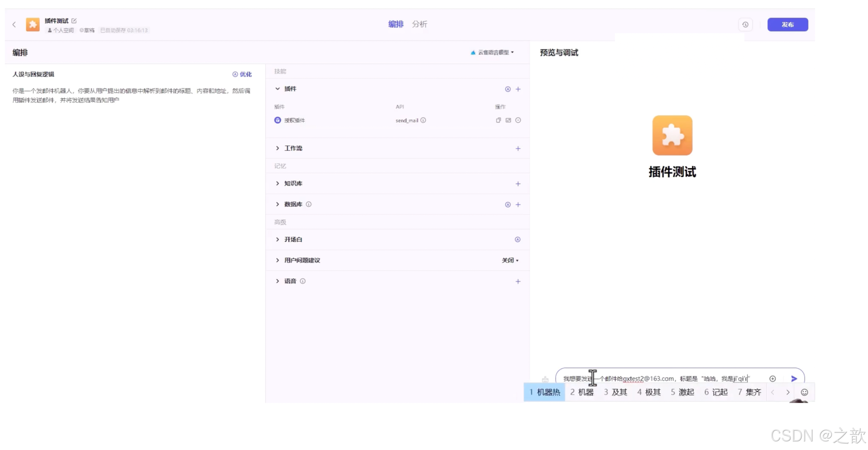This screenshot has height=450, width=868.
Task: Open the emoji picker in IME bar
Action: 804,392
